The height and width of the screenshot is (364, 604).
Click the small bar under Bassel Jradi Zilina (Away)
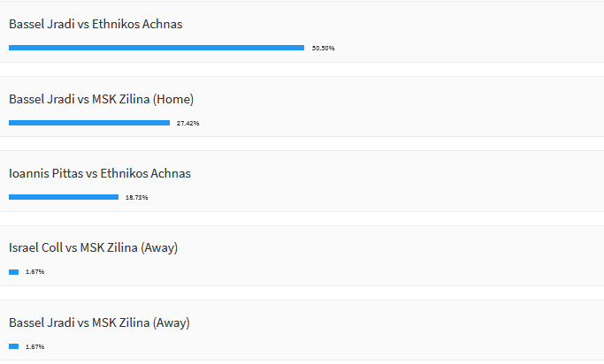tap(14, 346)
